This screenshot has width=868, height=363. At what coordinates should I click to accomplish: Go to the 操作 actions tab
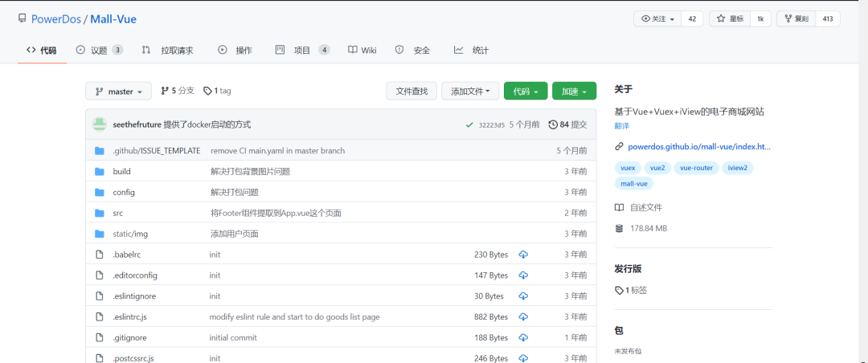coord(235,51)
